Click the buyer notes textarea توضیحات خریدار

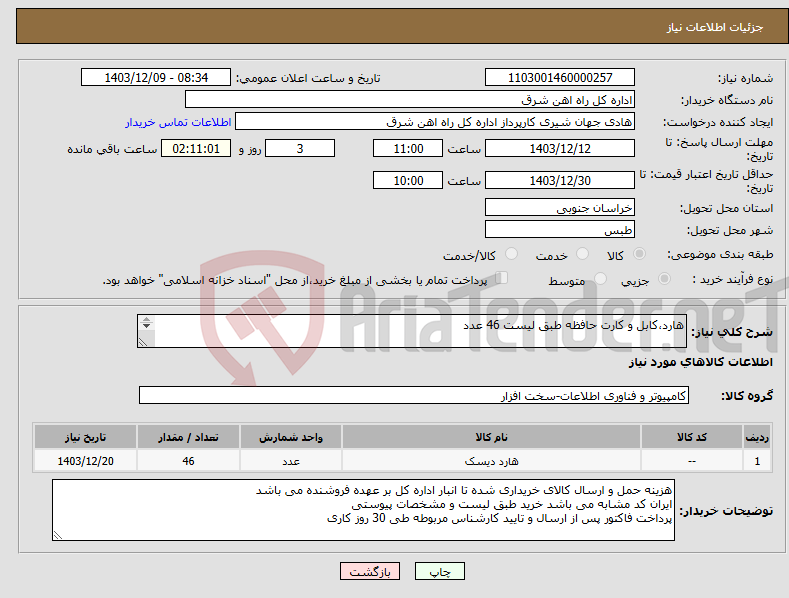(x=363, y=510)
